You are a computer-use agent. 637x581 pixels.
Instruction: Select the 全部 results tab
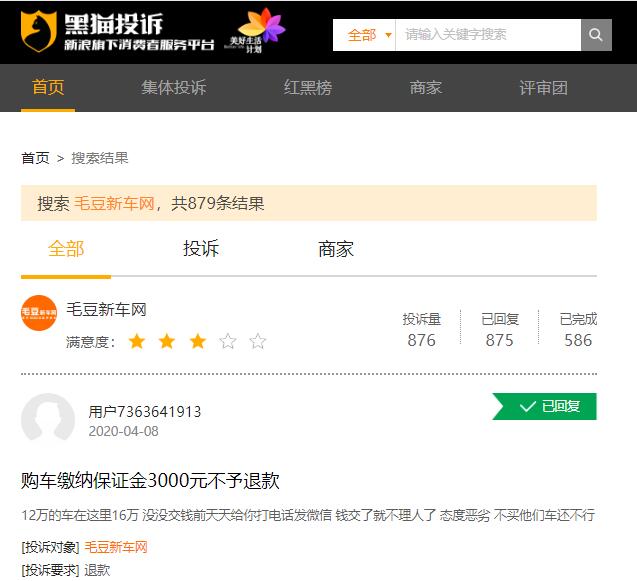[x=66, y=249]
